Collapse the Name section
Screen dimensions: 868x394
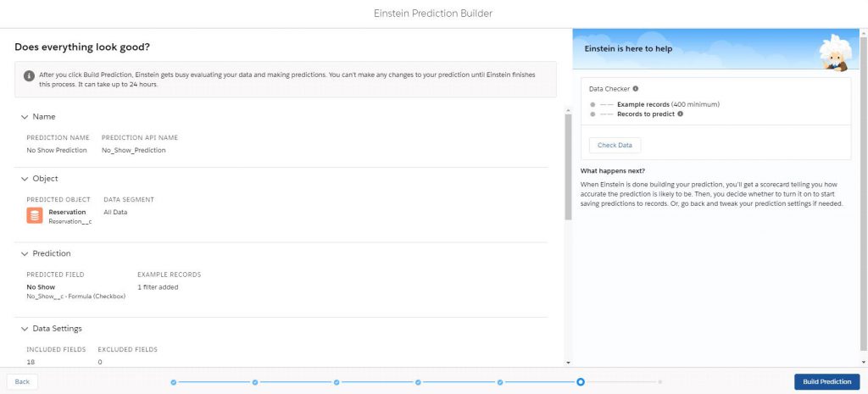[24, 116]
